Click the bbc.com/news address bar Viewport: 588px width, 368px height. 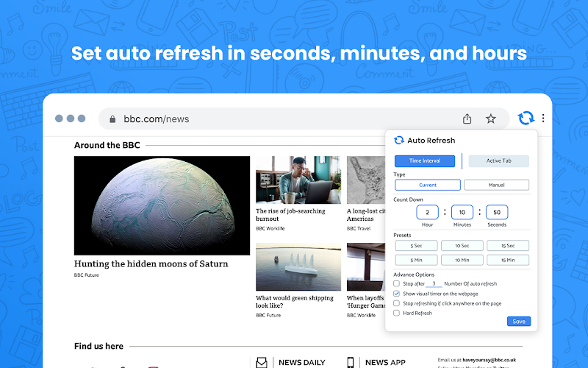click(x=304, y=119)
